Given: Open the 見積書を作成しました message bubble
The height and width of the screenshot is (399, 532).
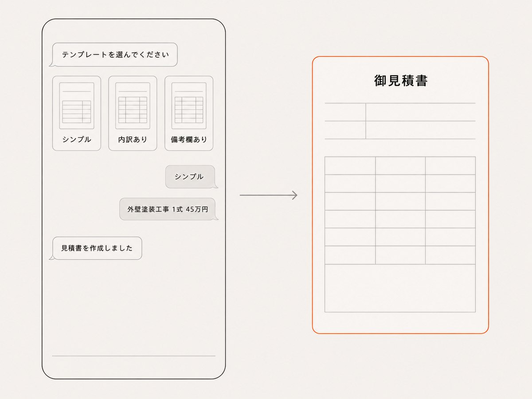Looking at the screenshot, I should pos(96,248).
